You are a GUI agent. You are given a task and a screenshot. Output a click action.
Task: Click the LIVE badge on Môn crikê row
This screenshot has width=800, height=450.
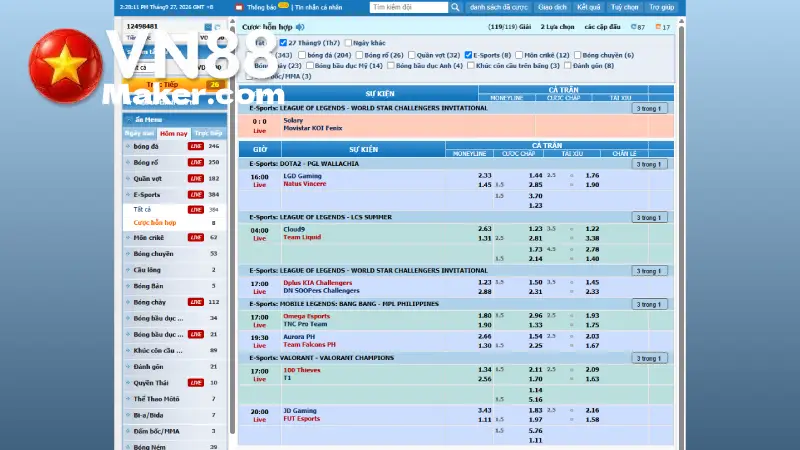point(196,238)
